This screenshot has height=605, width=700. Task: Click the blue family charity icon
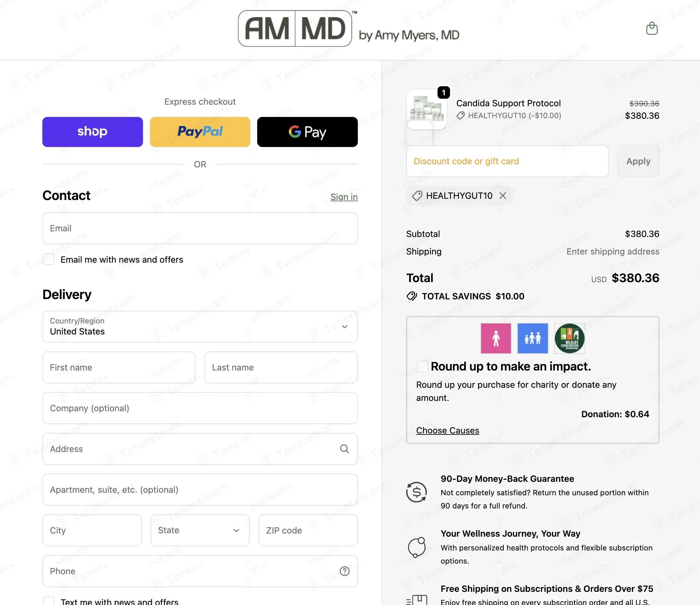point(533,338)
